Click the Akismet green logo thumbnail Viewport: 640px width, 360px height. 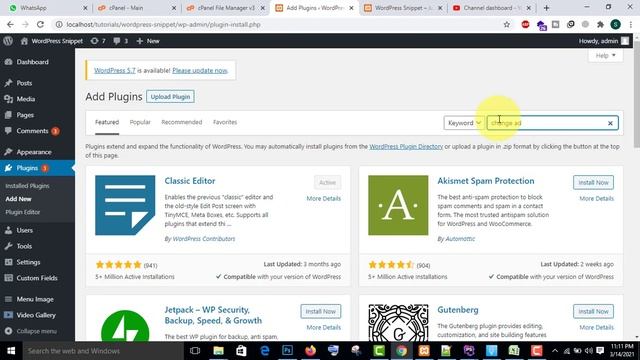coord(398,205)
